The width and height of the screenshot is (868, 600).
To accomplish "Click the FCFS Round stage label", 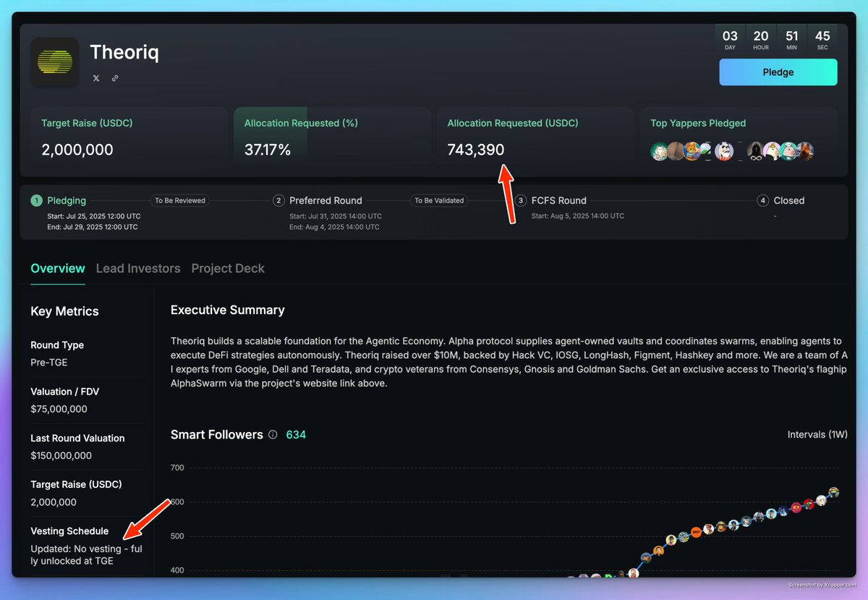I will click(x=559, y=200).
